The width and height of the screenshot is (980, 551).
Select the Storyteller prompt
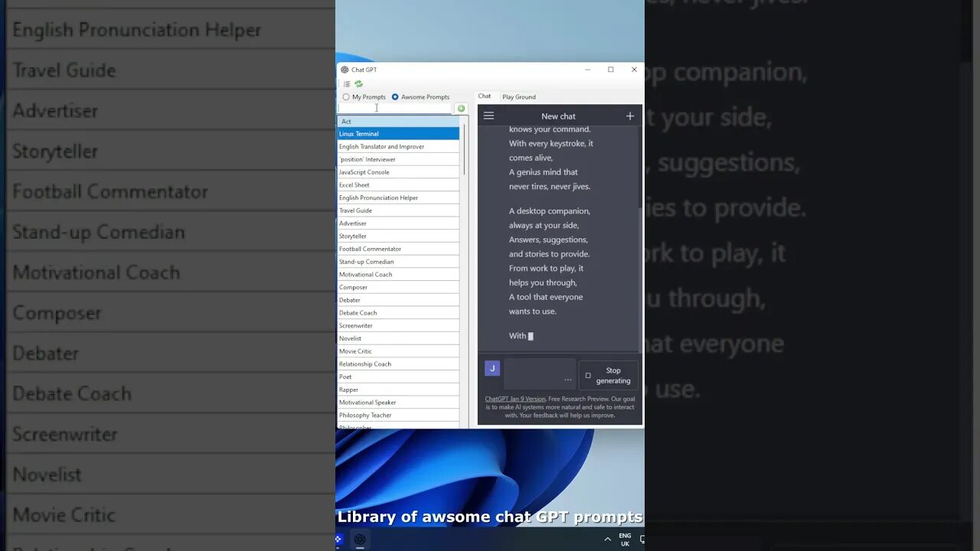[x=398, y=236]
